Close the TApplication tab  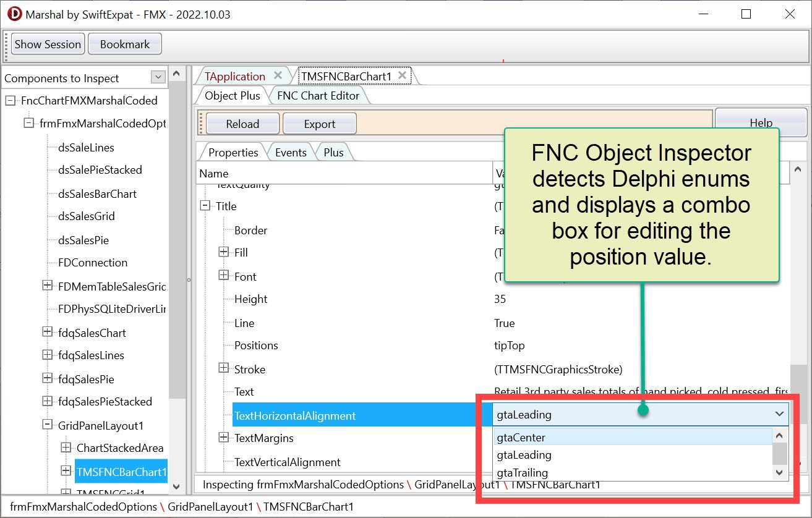pyautogui.click(x=278, y=75)
